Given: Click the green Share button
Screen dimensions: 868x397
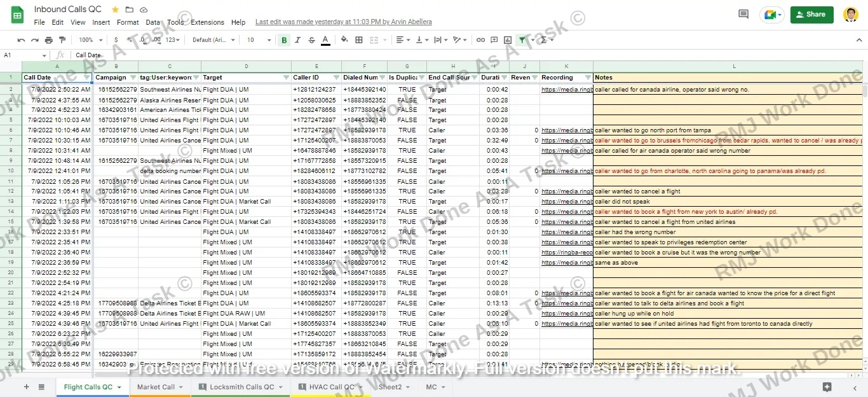Looking at the screenshot, I should click(811, 15).
